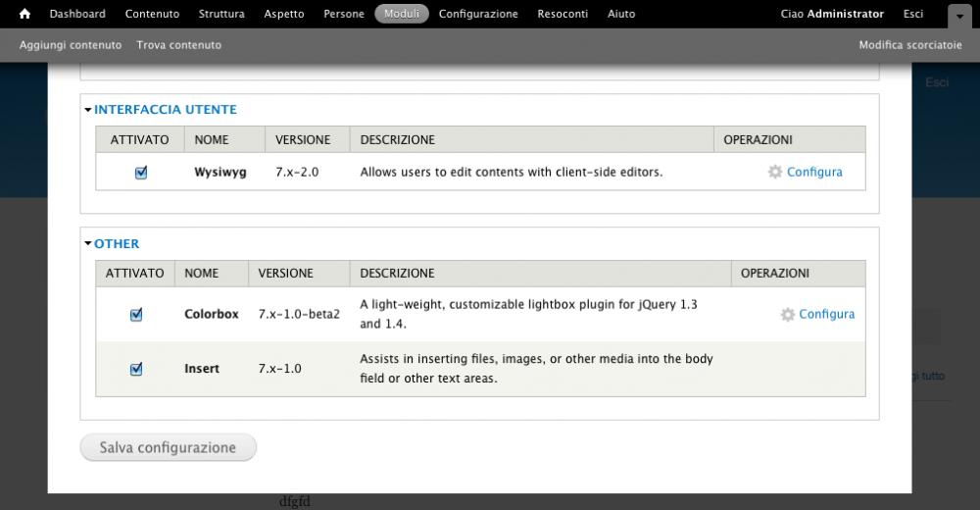Click Modifica scorciatoie link
Image resolution: width=980 pixels, height=510 pixels.
click(x=910, y=45)
